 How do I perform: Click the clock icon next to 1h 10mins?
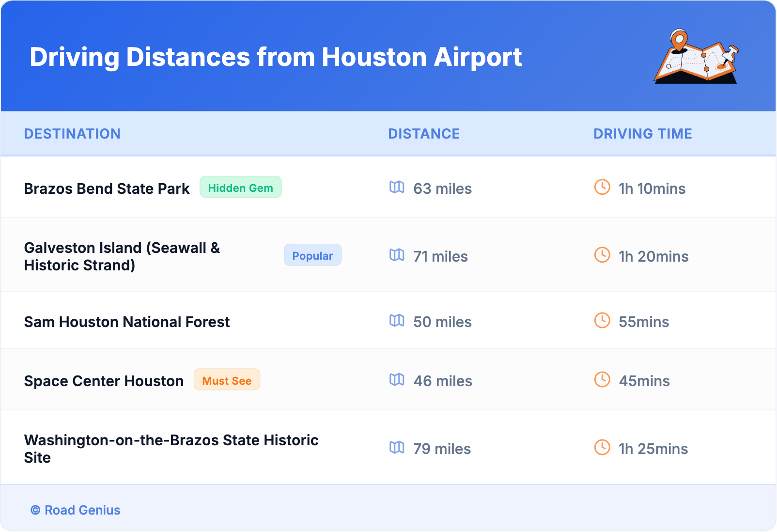(602, 187)
